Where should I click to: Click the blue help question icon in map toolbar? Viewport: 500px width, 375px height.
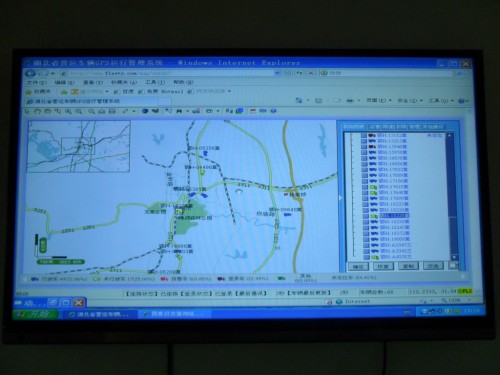pyautogui.click(x=273, y=111)
